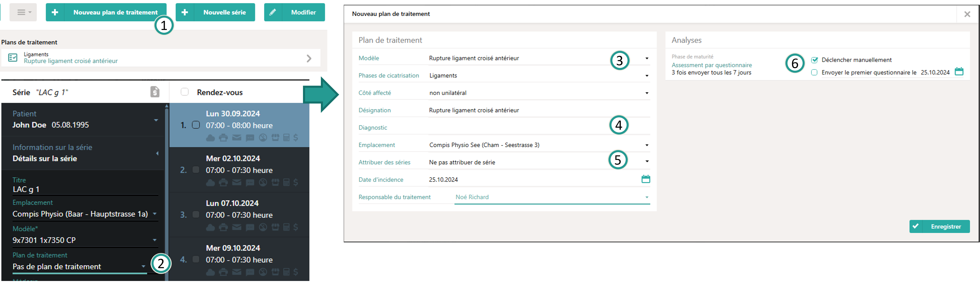Click dollar icon on 07.10.2024 appointment
The height and width of the screenshot is (286, 980).
[x=296, y=227]
